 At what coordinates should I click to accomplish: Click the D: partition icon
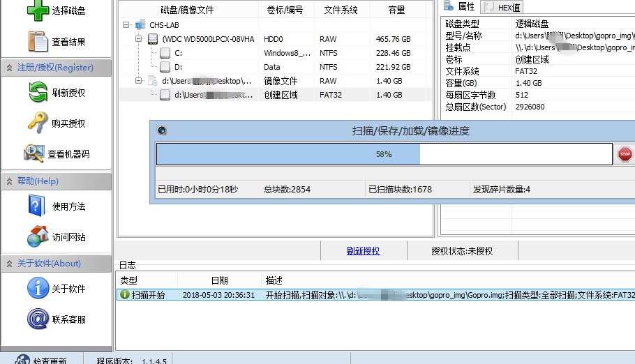(x=165, y=67)
